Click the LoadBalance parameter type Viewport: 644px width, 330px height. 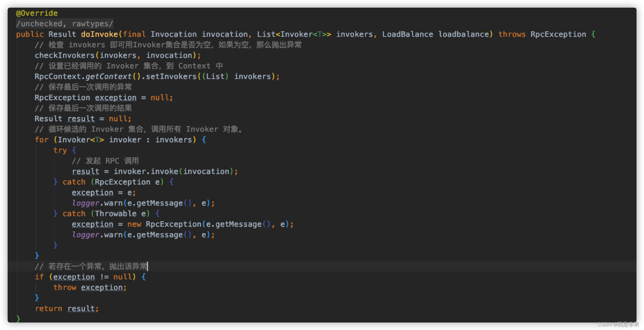tap(407, 34)
